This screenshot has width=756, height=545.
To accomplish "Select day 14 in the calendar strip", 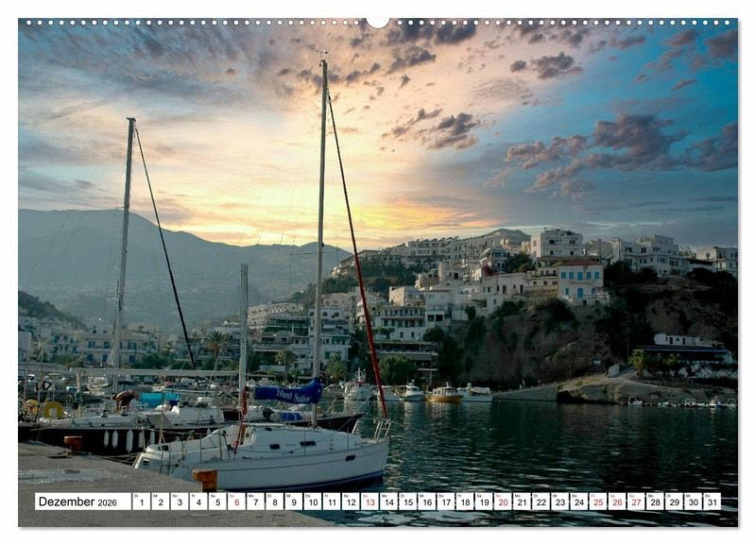I will coord(388,502).
